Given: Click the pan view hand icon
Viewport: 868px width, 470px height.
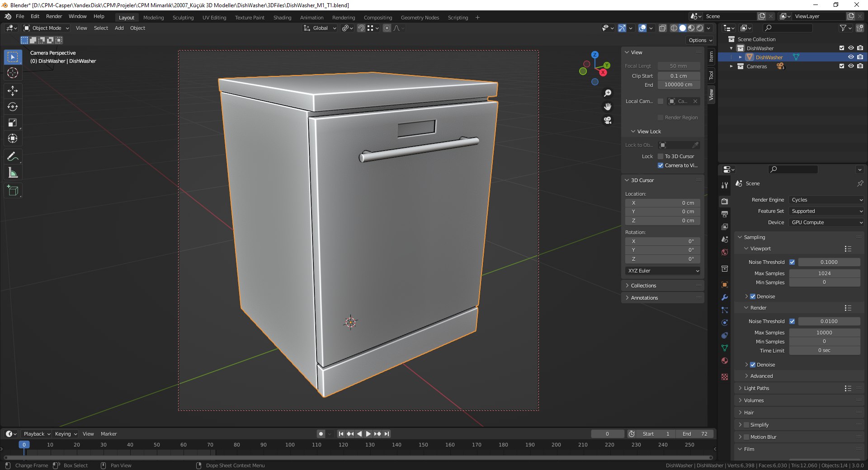Looking at the screenshot, I should pos(608,107).
